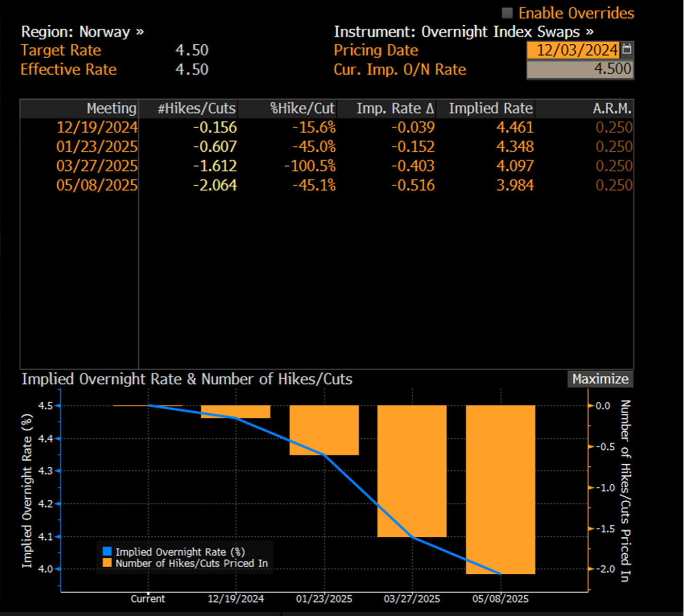Click the 05/08/2025 orange bar in chart
Image resolution: width=685 pixels, height=616 pixels.
pos(501,489)
